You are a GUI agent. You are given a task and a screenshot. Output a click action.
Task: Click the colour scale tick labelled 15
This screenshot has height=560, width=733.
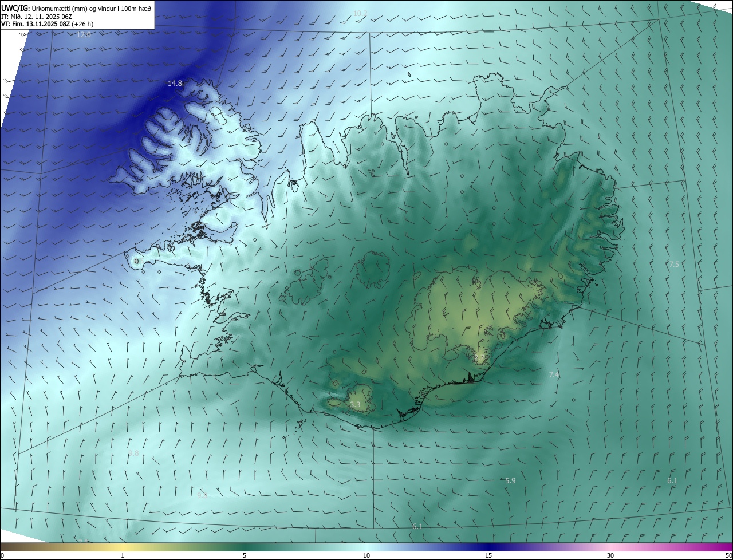(x=488, y=556)
